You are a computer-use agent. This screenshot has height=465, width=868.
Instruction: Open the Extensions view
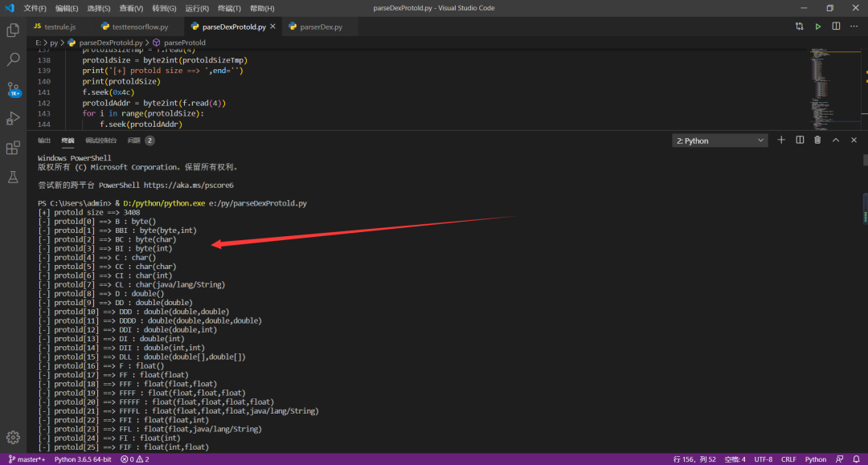point(13,148)
